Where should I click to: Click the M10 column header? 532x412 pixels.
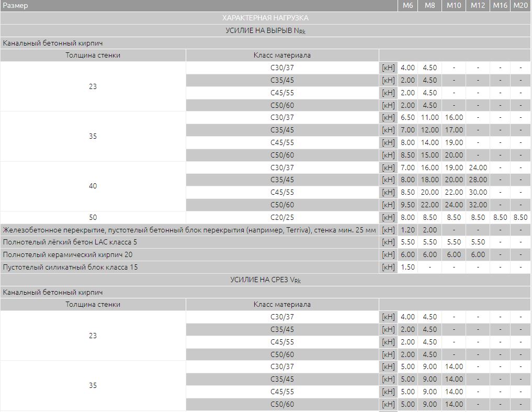coord(454,5)
